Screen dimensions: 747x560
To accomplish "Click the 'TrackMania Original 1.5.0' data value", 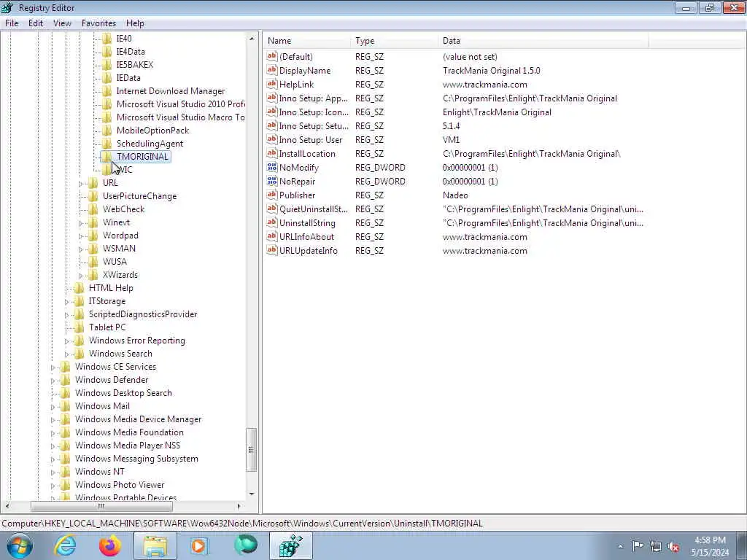I will click(x=491, y=71).
